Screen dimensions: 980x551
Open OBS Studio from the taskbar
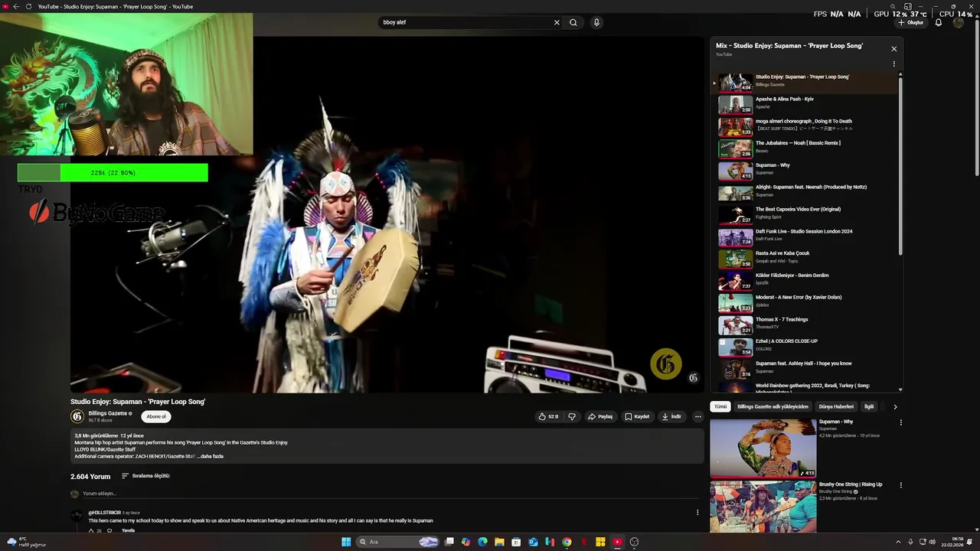click(634, 542)
